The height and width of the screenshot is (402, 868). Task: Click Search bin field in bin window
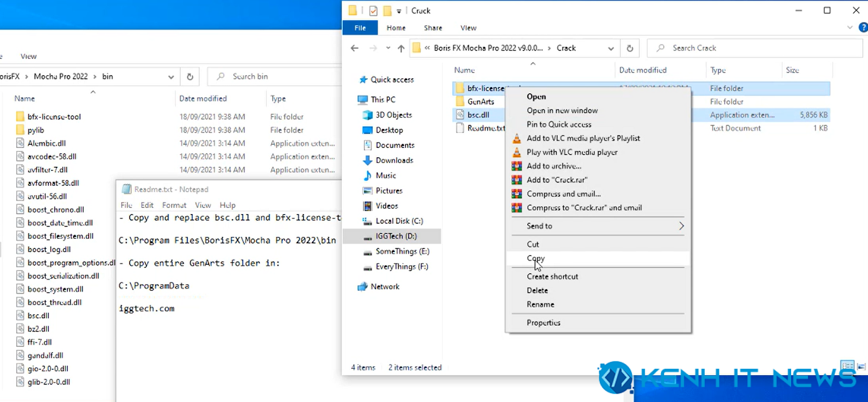click(x=275, y=76)
